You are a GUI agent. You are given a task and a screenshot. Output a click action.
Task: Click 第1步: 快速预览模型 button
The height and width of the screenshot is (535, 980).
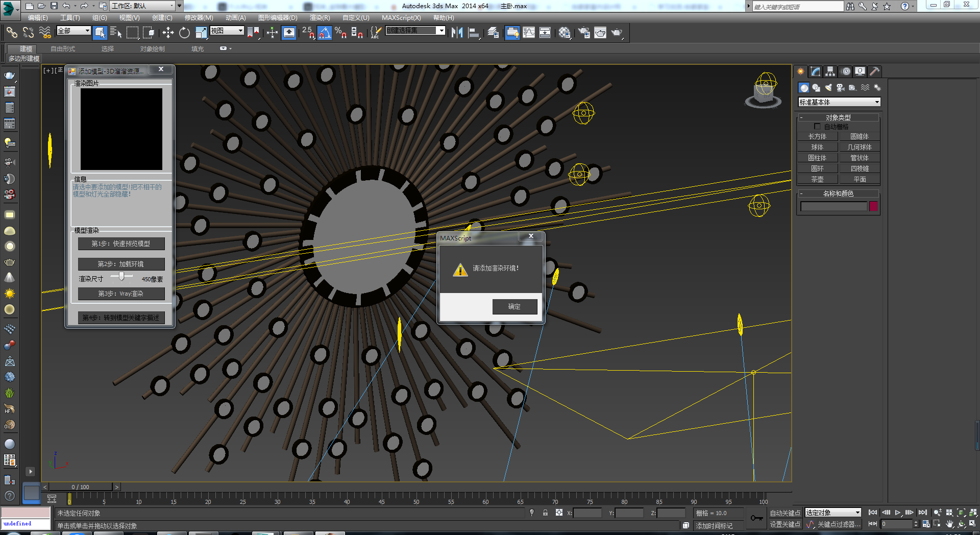(x=121, y=244)
